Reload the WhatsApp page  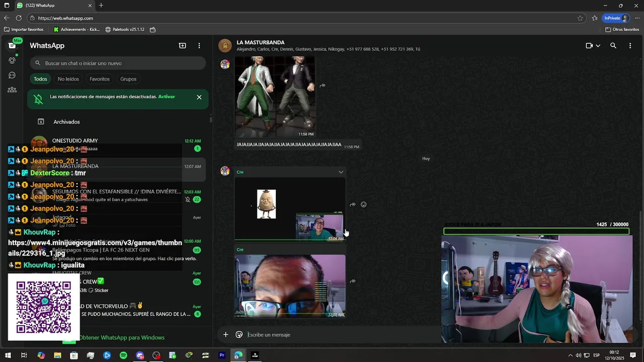[19, 18]
